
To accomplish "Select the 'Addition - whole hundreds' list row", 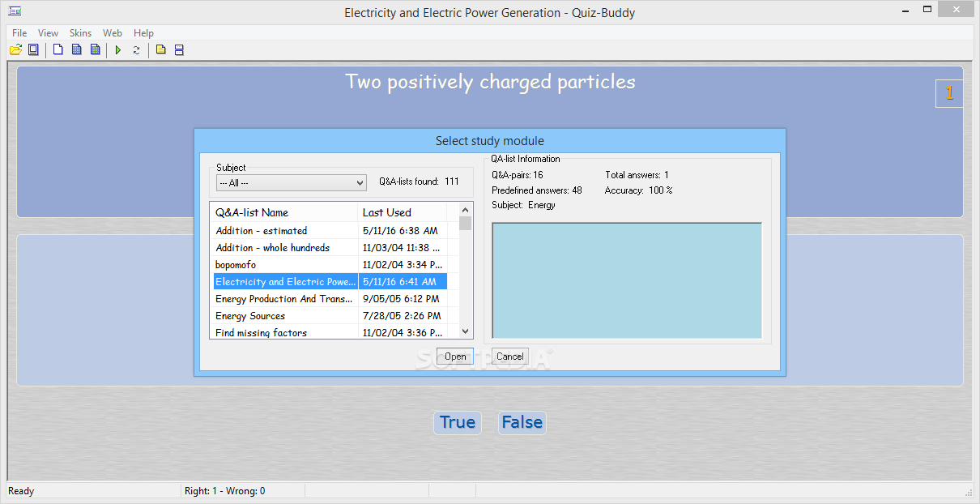I will (329, 248).
